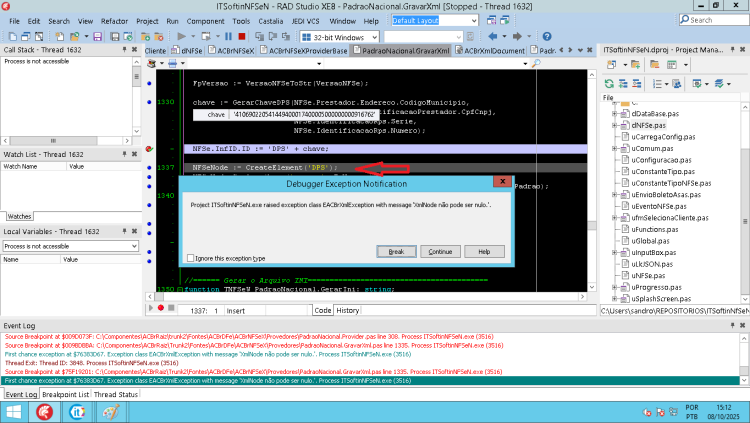Viewport: 750px width, 423px height.
Task: Switch to the Breakpoint List tab
Action: tap(66, 394)
